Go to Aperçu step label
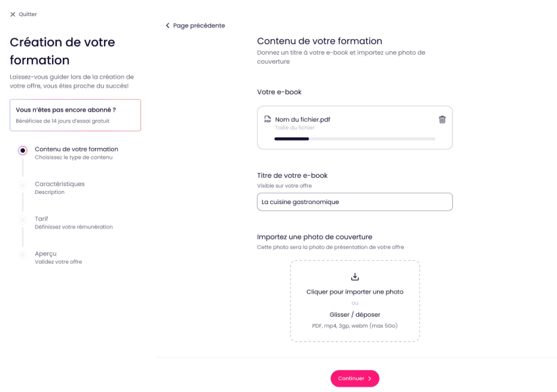557x392 pixels. 46,254
